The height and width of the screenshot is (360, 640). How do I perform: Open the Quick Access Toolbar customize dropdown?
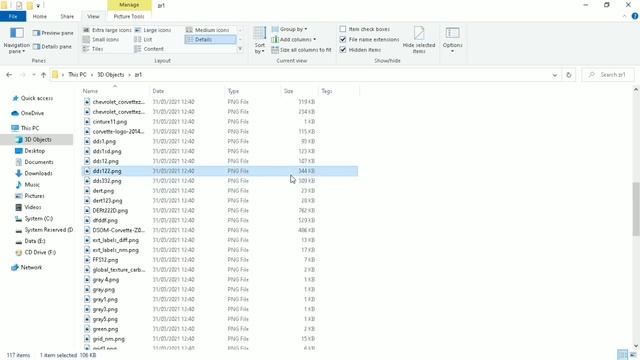point(38,6)
